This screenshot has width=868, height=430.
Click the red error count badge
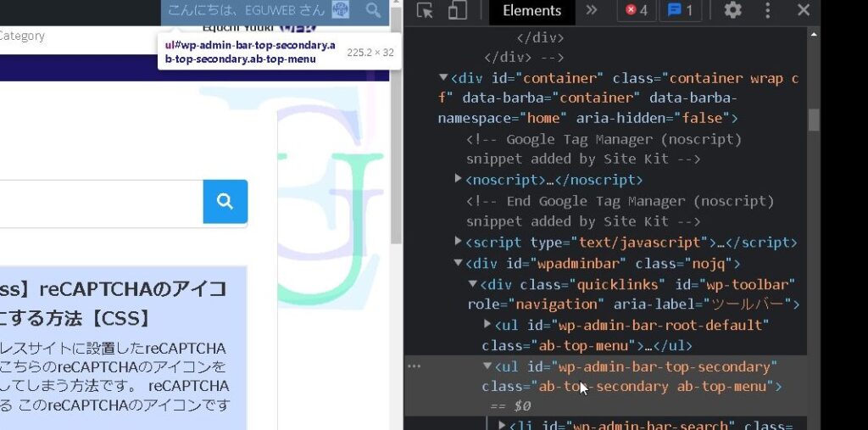pyautogui.click(x=636, y=11)
